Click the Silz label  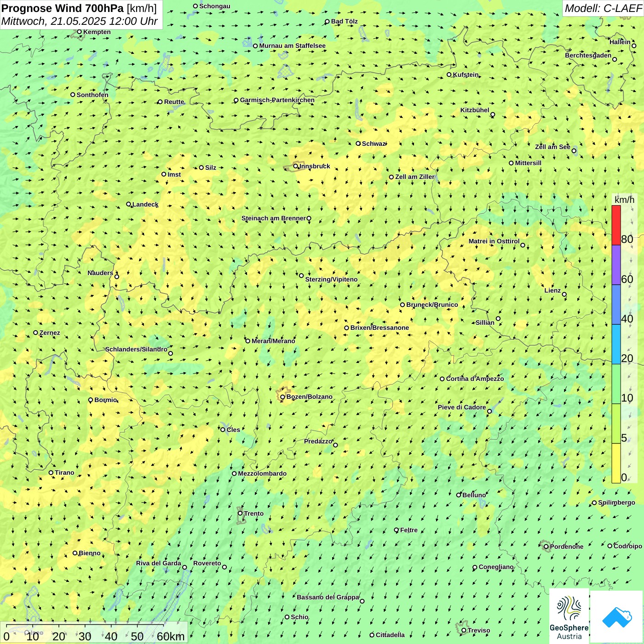[211, 167]
